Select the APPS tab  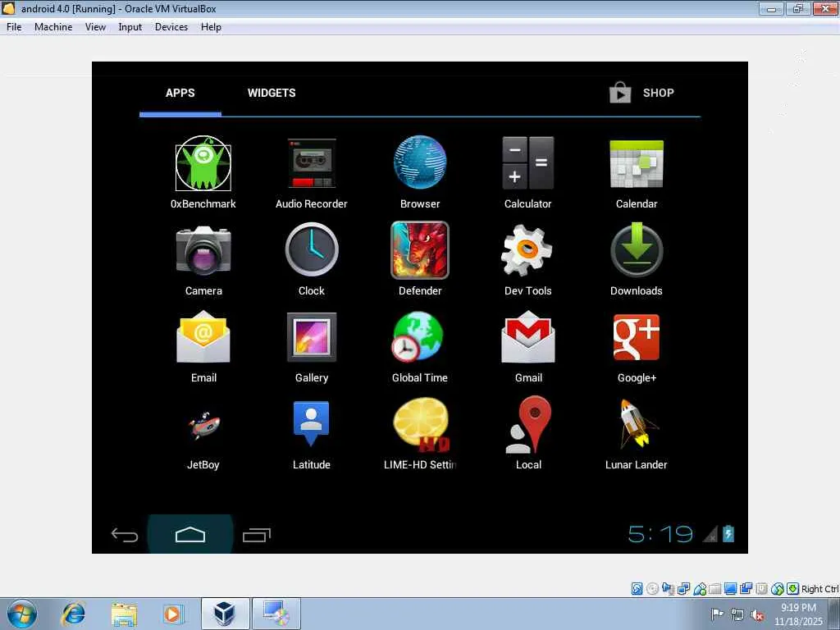(x=180, y=93)
